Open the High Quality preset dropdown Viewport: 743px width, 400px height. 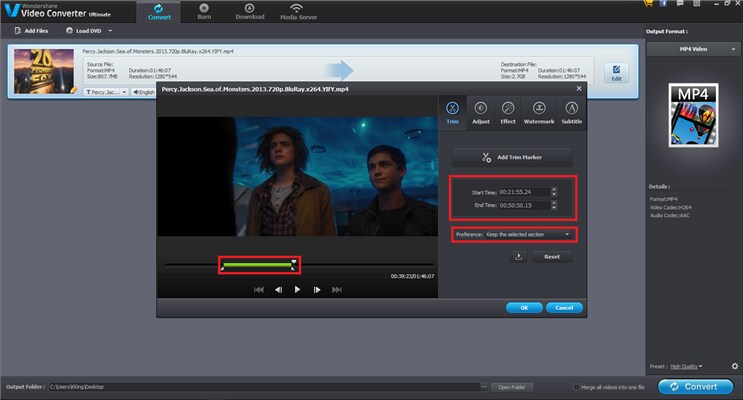686,366
